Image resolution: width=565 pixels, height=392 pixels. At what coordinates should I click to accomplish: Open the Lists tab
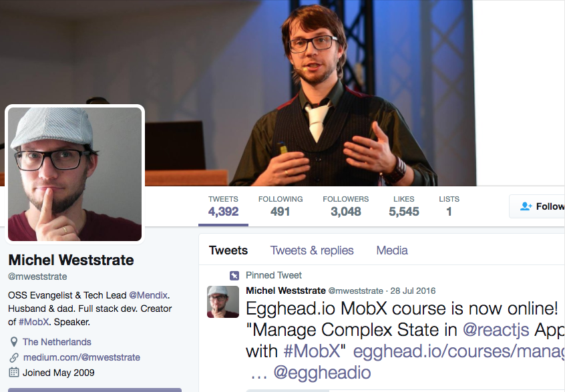coord(449,206)
